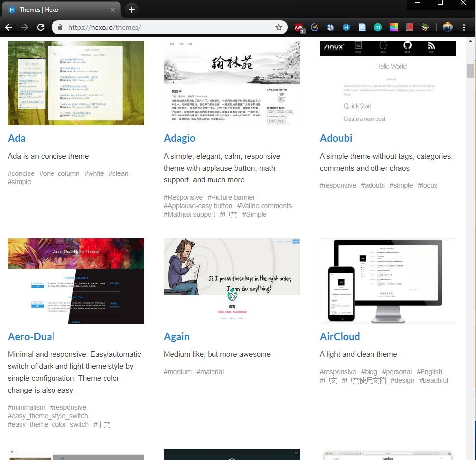
Task: Click the #adoubi tag
Action: 373,186
